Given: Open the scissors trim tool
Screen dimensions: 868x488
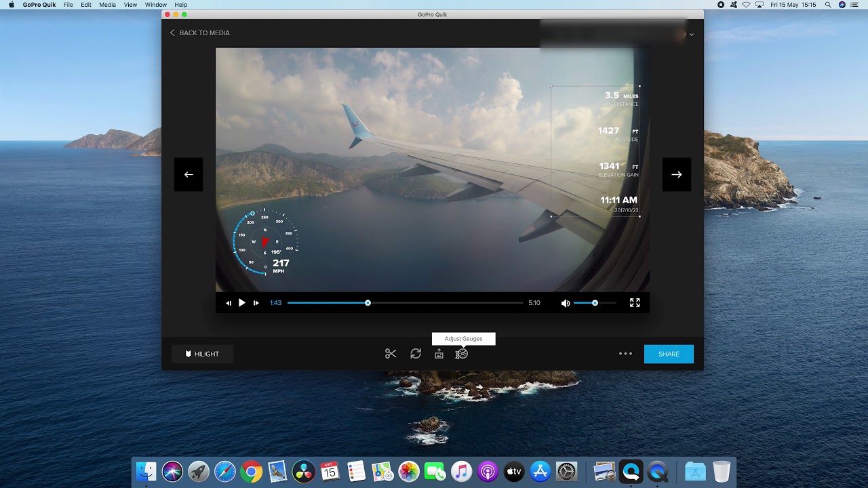Looking at the screenshot, I should (x=391, y=354).
